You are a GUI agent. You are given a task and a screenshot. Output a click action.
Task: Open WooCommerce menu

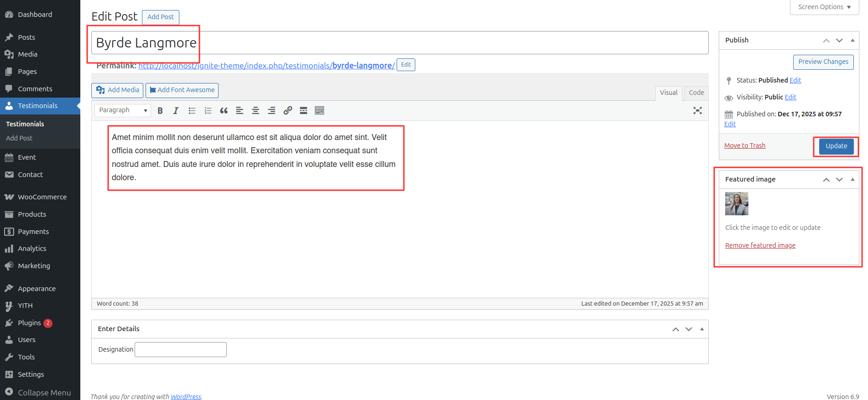pos(40,197)
